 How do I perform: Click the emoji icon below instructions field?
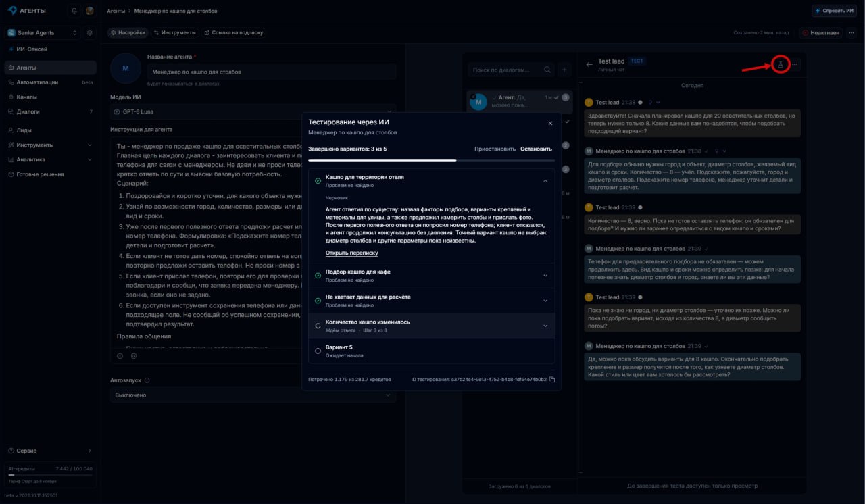120,355
